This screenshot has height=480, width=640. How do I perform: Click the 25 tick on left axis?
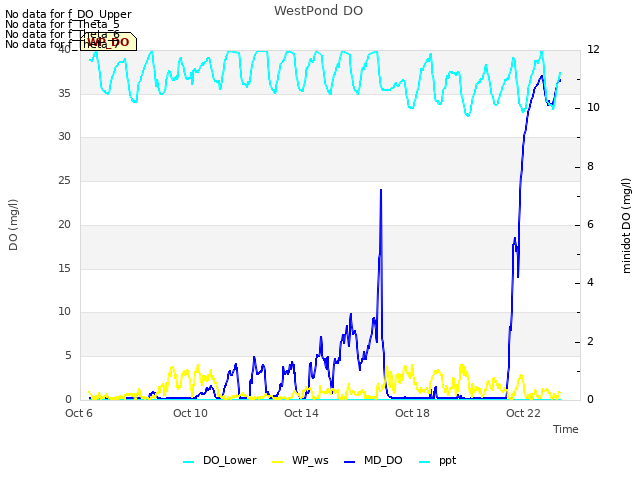click(64, 180)
